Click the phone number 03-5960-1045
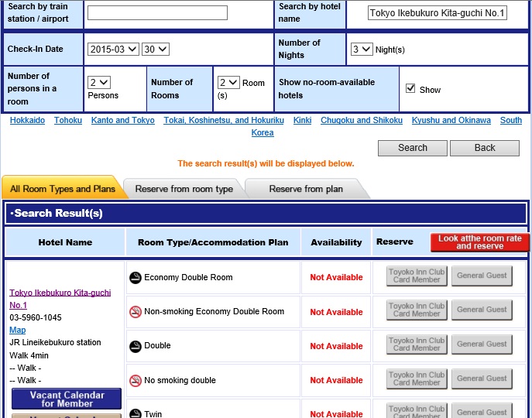The image size is (532, 418). tap(36, 317)
